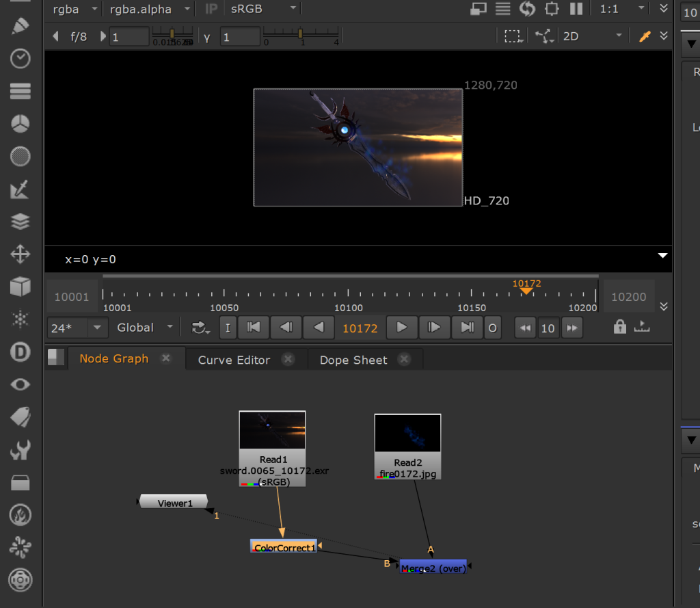Open the pane layout icon beside Node Graph
The width and height of the screenshot is (700, 608).
coord(56,357)
